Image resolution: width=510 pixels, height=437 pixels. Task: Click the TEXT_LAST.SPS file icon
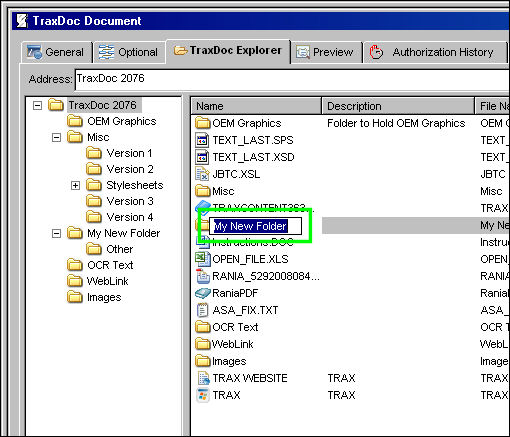[202, 140]
